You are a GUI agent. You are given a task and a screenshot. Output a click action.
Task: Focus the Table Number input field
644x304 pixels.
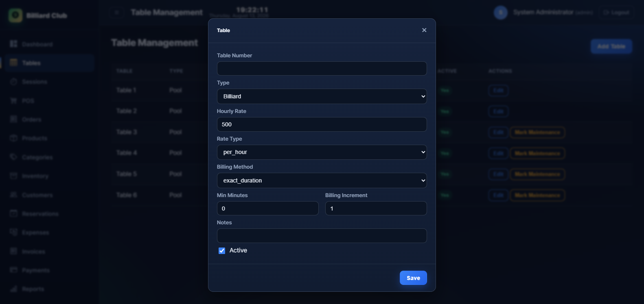pos(322,68)
